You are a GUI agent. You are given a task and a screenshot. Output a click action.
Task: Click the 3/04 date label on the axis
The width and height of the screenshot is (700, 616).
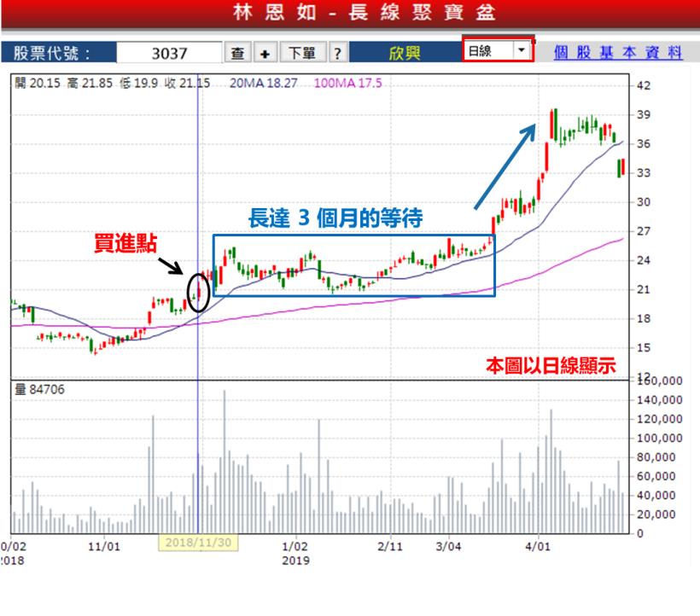point(448,546)
